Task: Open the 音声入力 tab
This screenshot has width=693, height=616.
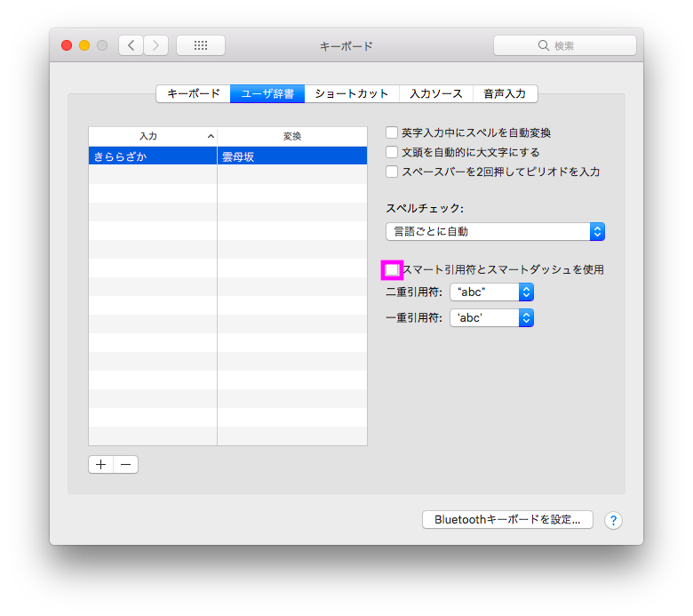Action: tap(505, 93)
